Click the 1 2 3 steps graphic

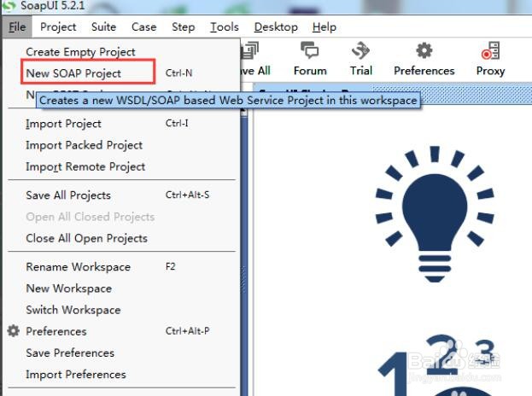(x=438, y=365)
